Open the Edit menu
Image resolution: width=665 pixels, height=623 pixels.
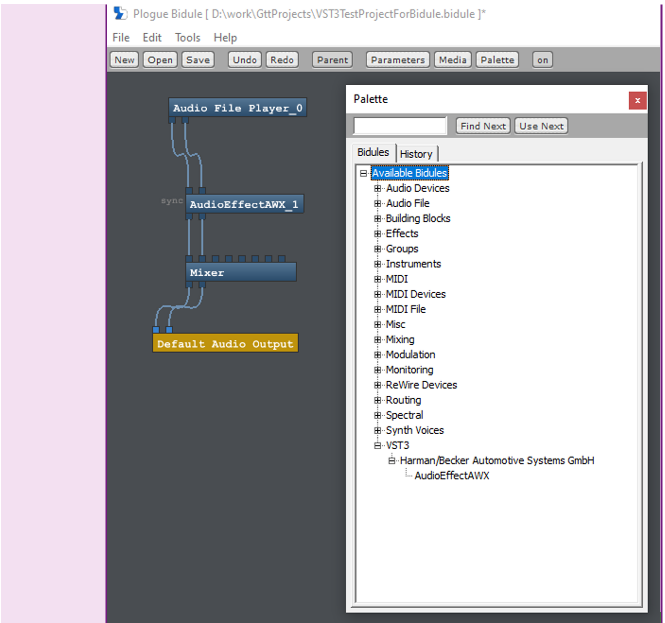tap(152, 38)
